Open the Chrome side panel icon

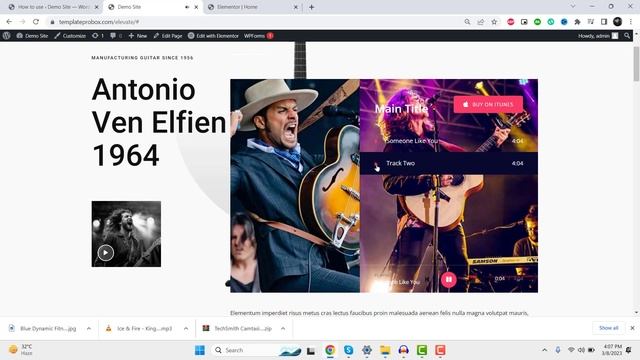(x=604, y=22)
